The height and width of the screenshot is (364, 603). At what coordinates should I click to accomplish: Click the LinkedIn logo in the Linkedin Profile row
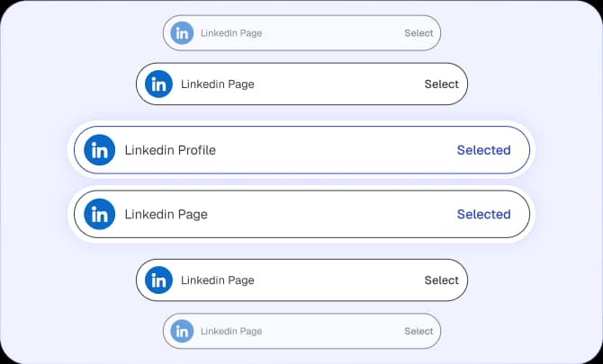pos(99,150)
